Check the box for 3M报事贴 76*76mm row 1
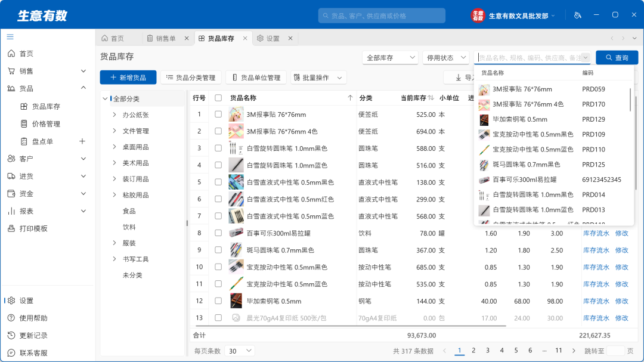 tap(218, 115)
